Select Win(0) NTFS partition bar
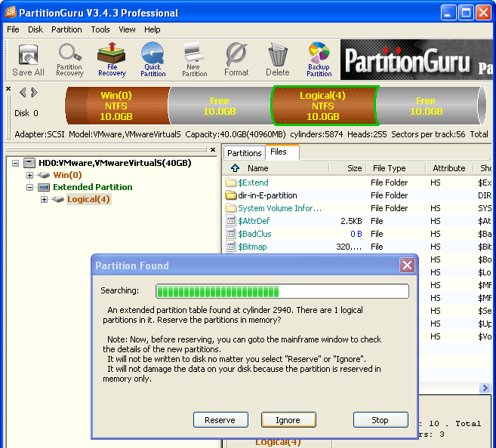Screen dimensions: 496x448 click(117, 106)
